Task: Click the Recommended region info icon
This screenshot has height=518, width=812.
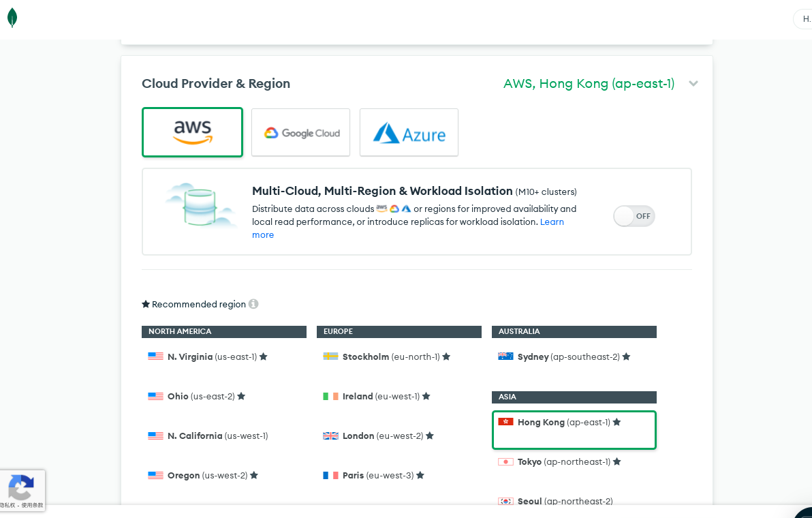Action: 253,304
